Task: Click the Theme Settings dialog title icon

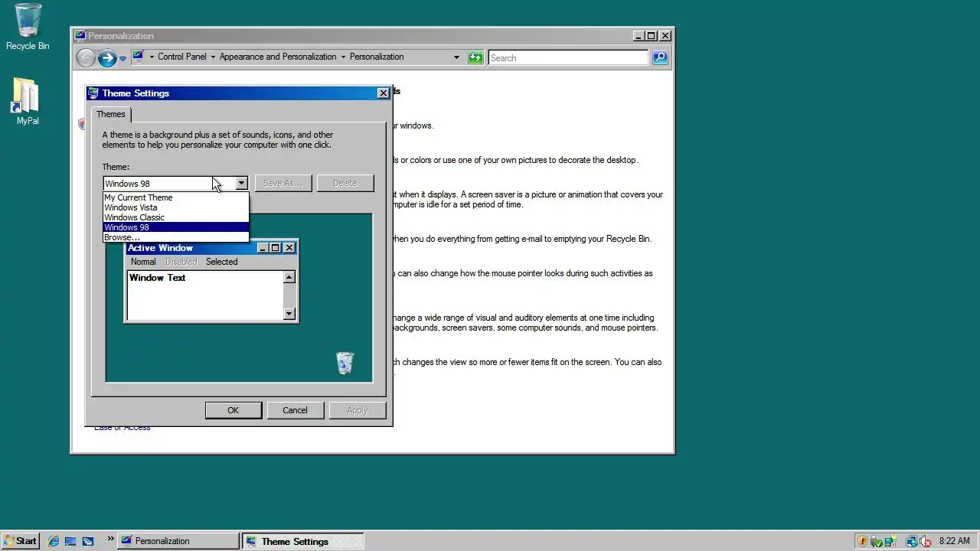Action: [93, 93]
